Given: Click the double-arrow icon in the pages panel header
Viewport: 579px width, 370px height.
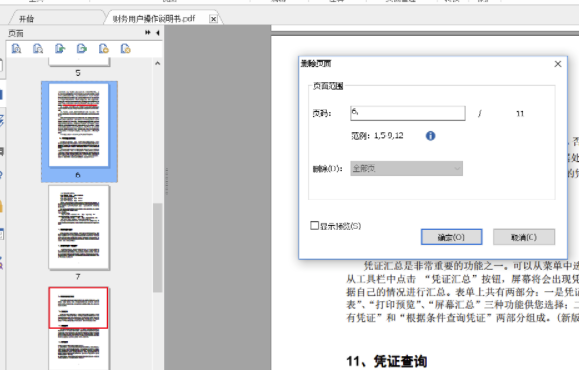Looking at the screenshot, I should point(148,32).
